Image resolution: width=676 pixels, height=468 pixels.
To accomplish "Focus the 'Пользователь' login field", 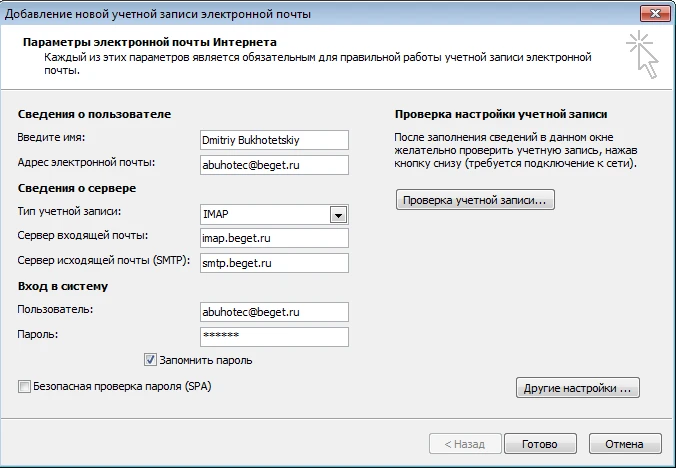I will pyautogui.click(x=274, y=312).
